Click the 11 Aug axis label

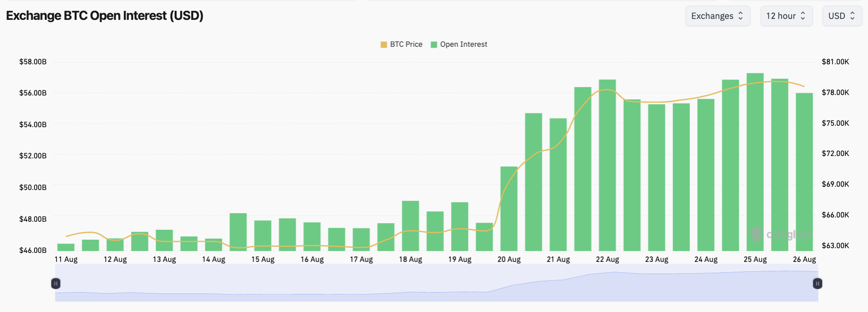tap(66, 259)
